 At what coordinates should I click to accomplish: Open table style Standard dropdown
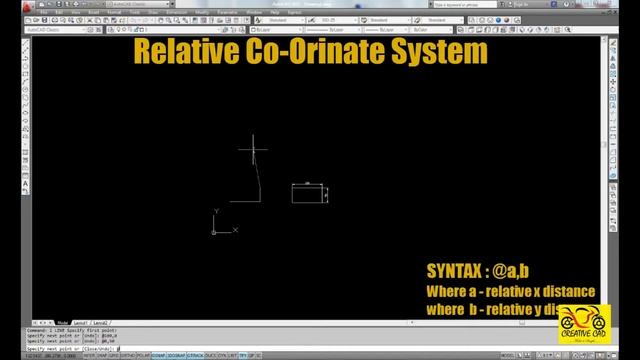390,20
